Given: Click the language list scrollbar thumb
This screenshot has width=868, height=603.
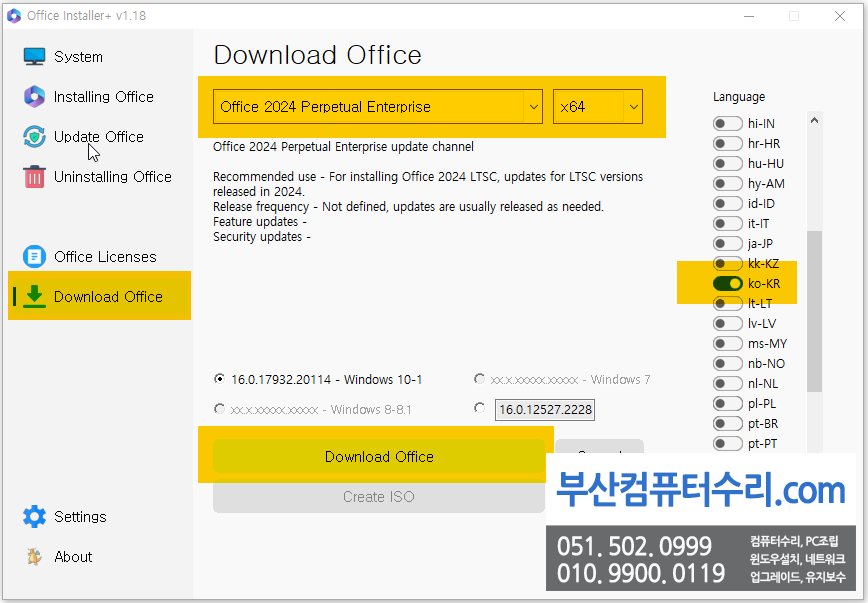Looking at the screenshot, I should (x=814, y=311).
